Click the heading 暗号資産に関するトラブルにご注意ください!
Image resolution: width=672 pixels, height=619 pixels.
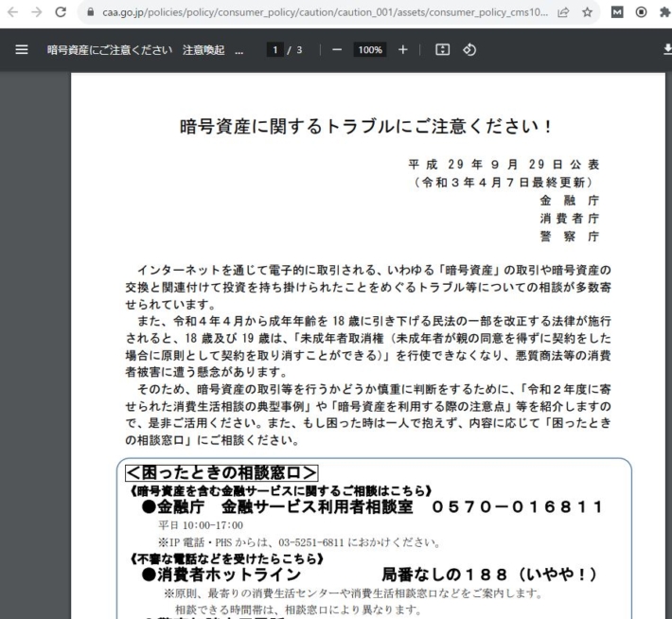(365, 127)
